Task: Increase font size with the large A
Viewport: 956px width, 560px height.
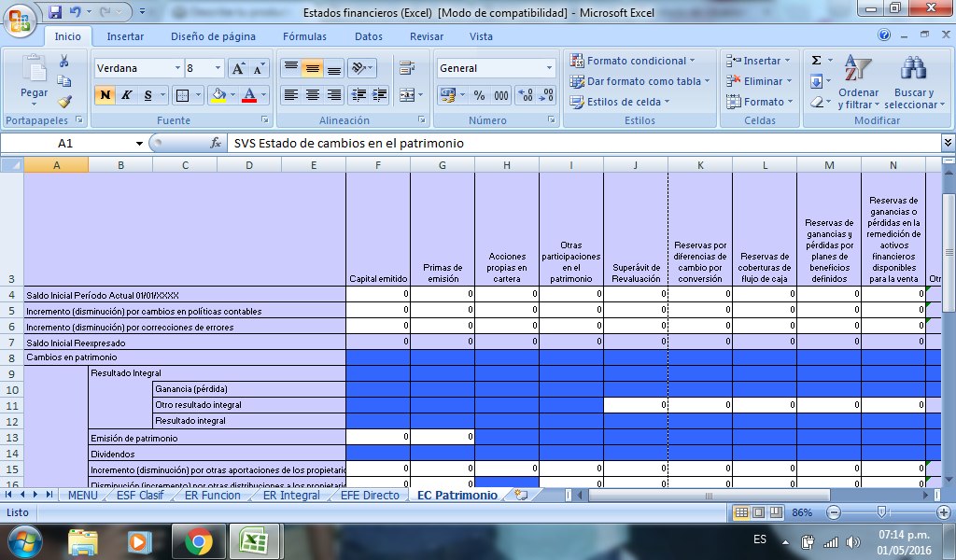Action: 238,68
